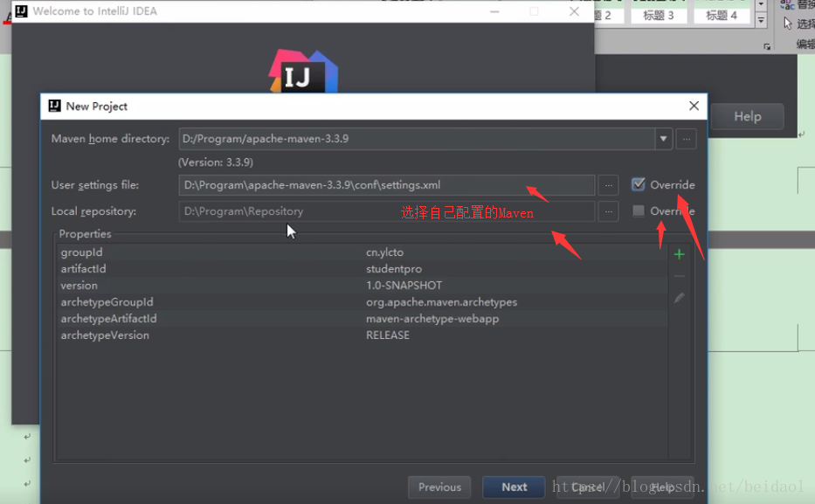
Task: Click the cn.ylcto value cell
Action: tap(384, 252)
